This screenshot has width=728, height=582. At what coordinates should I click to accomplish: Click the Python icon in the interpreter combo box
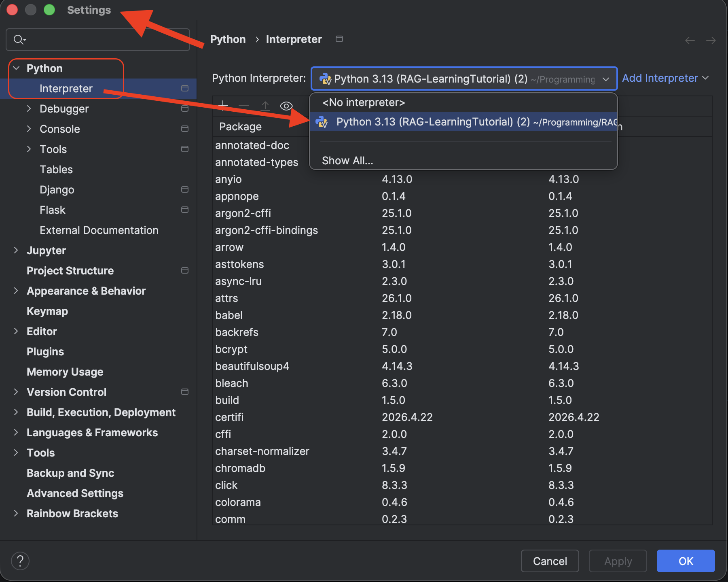(325, 79)
